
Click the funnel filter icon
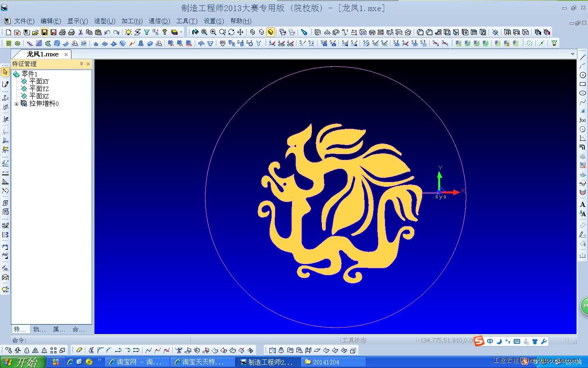147,32
